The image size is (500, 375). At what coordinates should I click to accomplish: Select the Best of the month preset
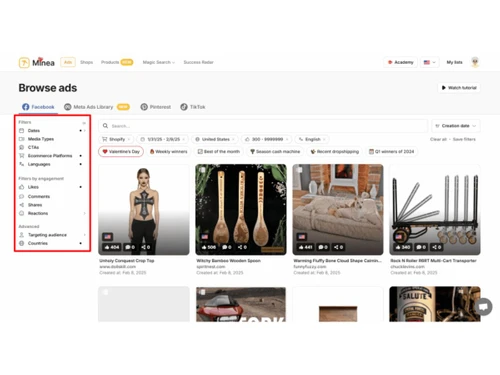pos(219,151)
